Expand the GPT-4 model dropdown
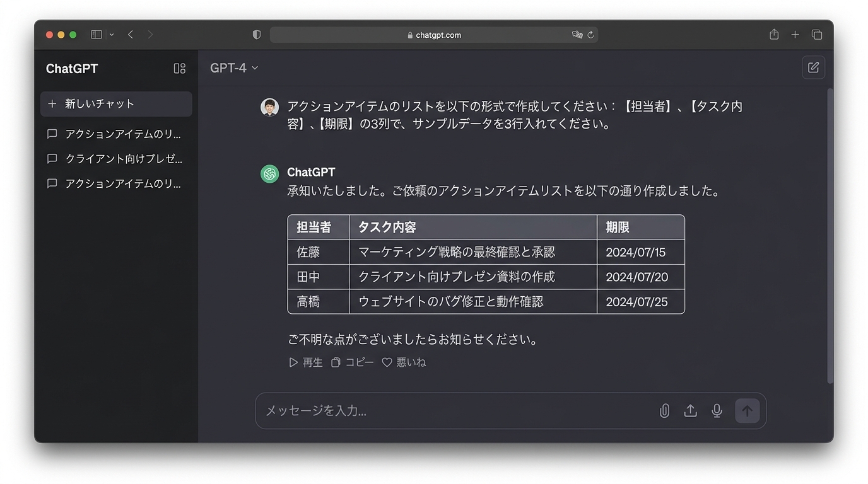The width and height of the screenshot is (868, 484). click(x=234, y=68)
